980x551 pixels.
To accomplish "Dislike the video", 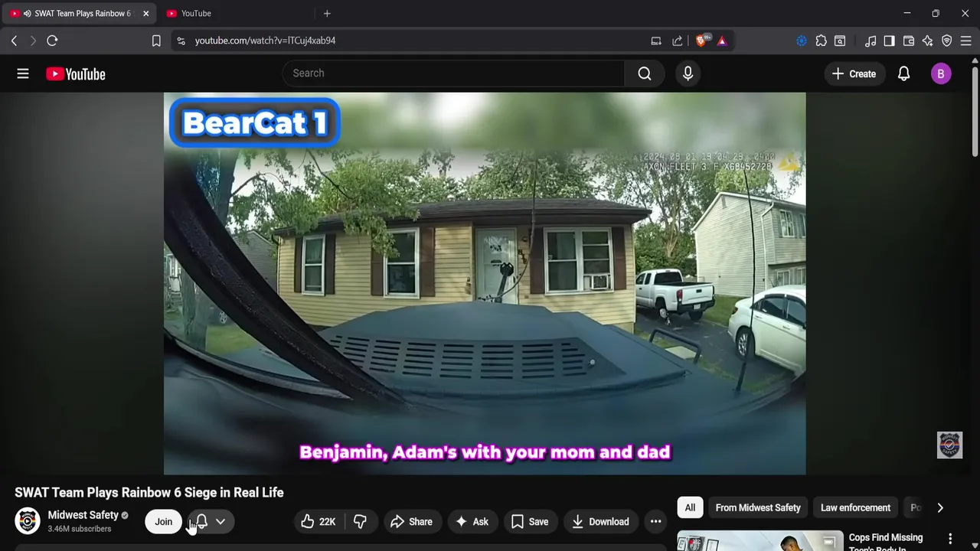I will (x=360, y=522).
